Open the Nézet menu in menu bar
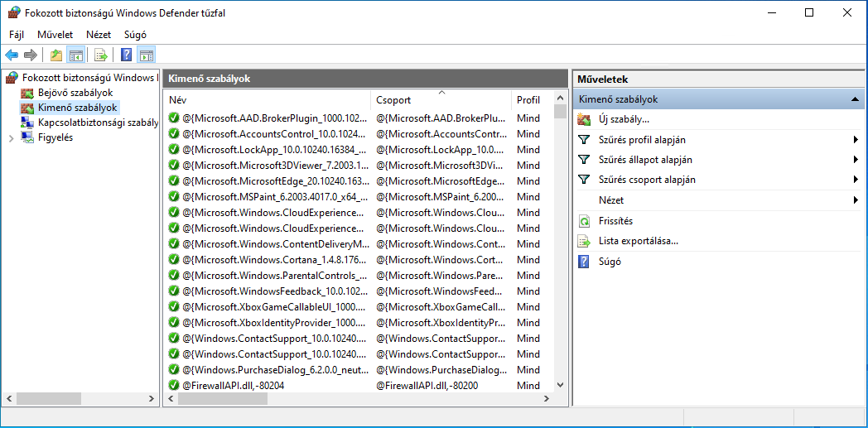868x428 pixels. coord(99,35)
